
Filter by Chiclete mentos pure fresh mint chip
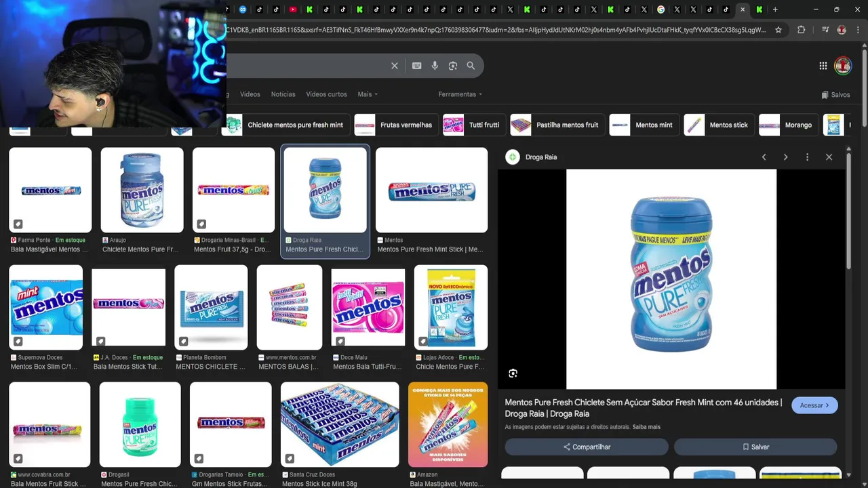[x=285, y=125]
